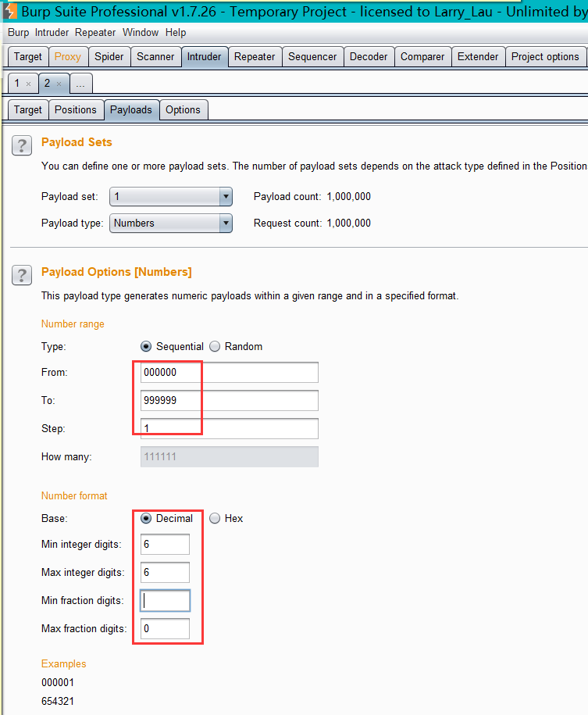The height and width of the screenshot is (715, 588).
Task: Select Intruder attack tab 2
Action: [48, 84]
